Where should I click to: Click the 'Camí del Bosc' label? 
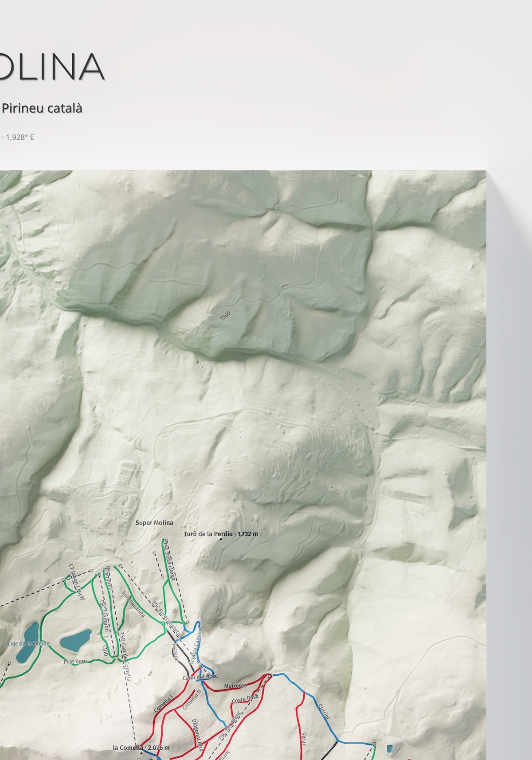tap(200, 677)
